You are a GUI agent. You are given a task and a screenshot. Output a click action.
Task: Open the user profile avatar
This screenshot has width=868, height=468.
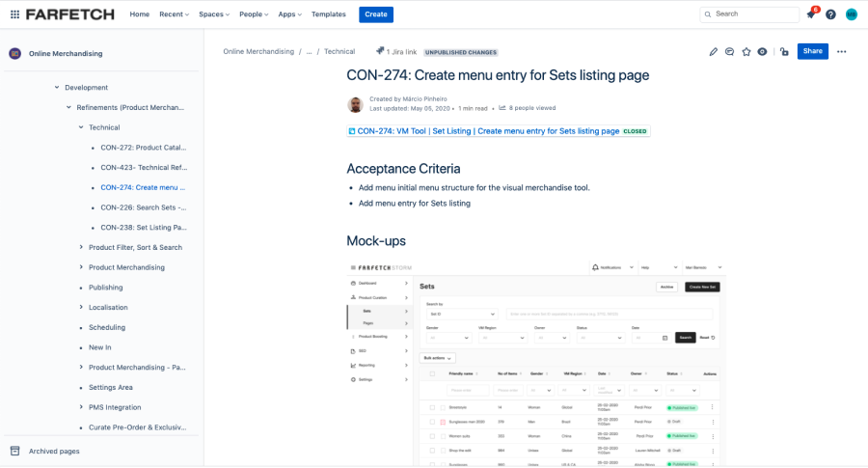coord(852,14)
